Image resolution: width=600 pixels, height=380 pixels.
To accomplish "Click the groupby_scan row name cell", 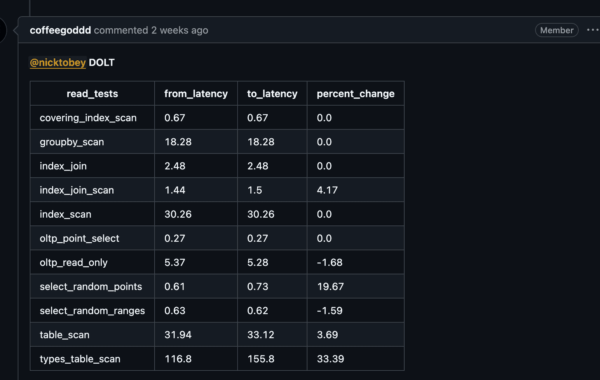I will coord(92,142).
